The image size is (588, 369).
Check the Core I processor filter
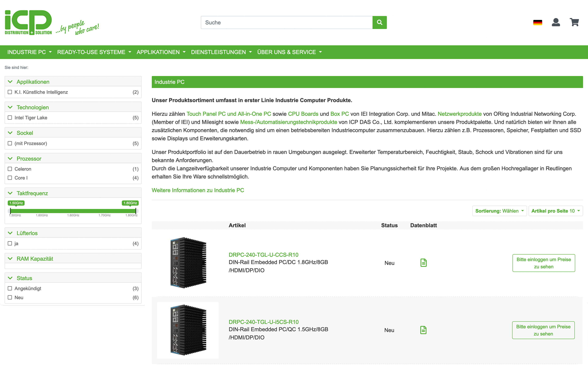click(x=10, y=178)
